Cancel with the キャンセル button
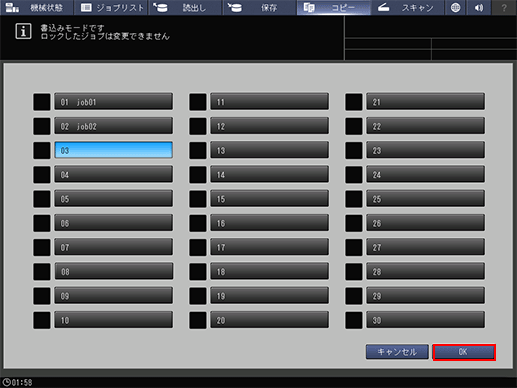Viewport: 517px width, 388px height. pyautogui.click(x=397, y=352)
